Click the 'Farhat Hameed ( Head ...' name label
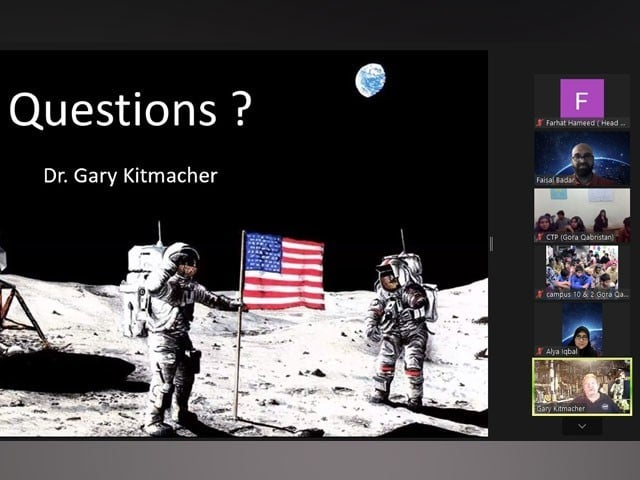Screen dimensions: 640x480 coord(587,123)
